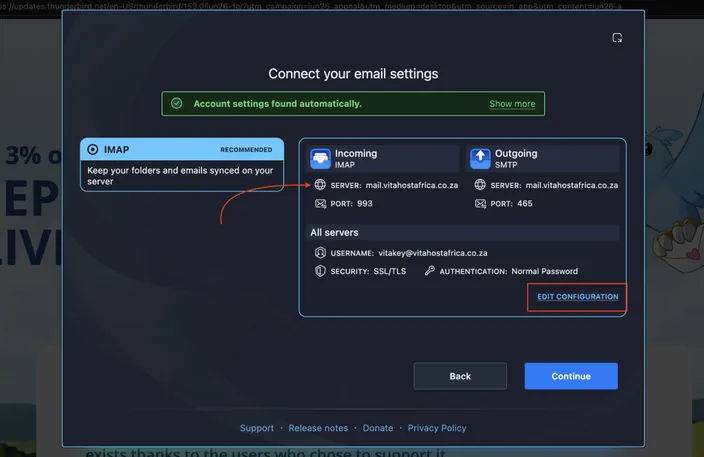Open the Privacy Policy link
This screenshot has width=704, height=457.
(437, 428)
